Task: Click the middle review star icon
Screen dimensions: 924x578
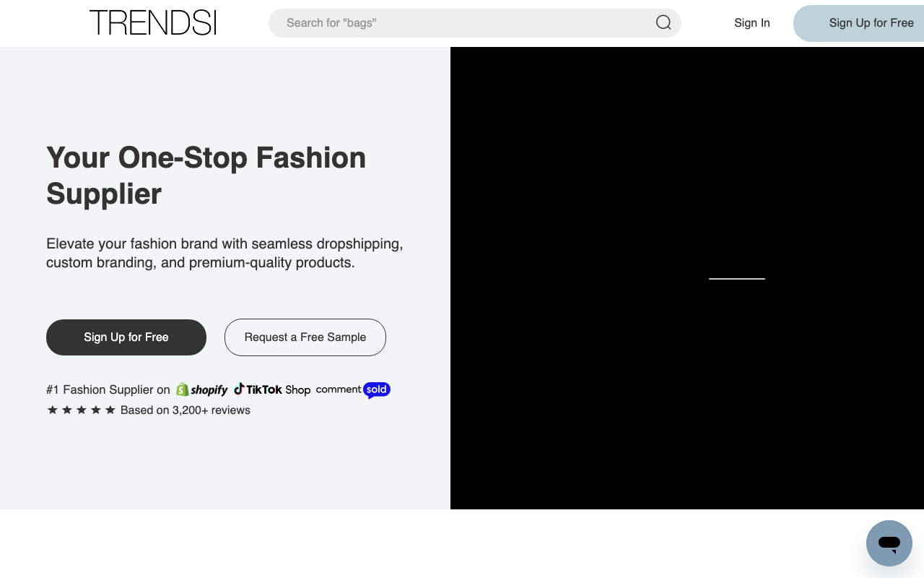Action: click(x=81, y=410)
